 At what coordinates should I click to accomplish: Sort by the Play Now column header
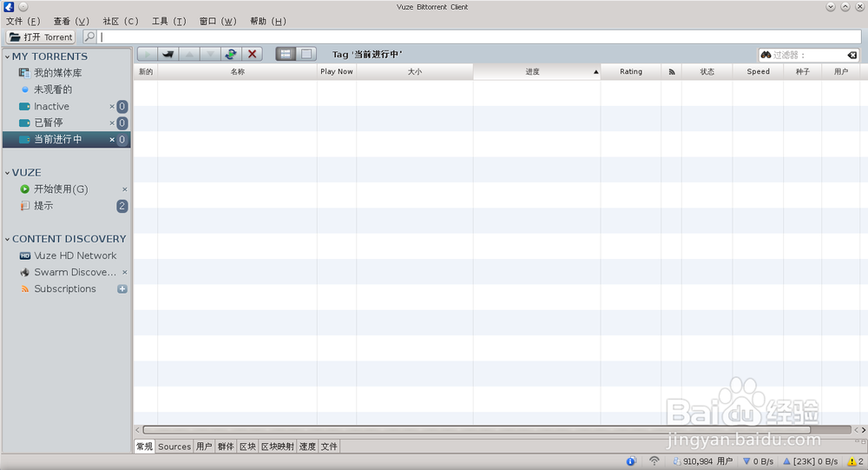337,71
